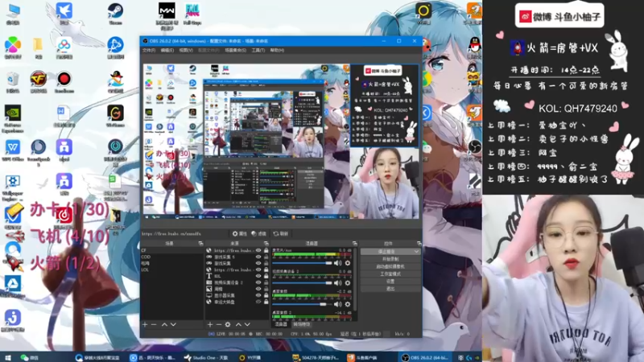The height and width of the screenshot is (362, 644).
Task: Remove selected scene with minus icon
Action: click(154, 324)
